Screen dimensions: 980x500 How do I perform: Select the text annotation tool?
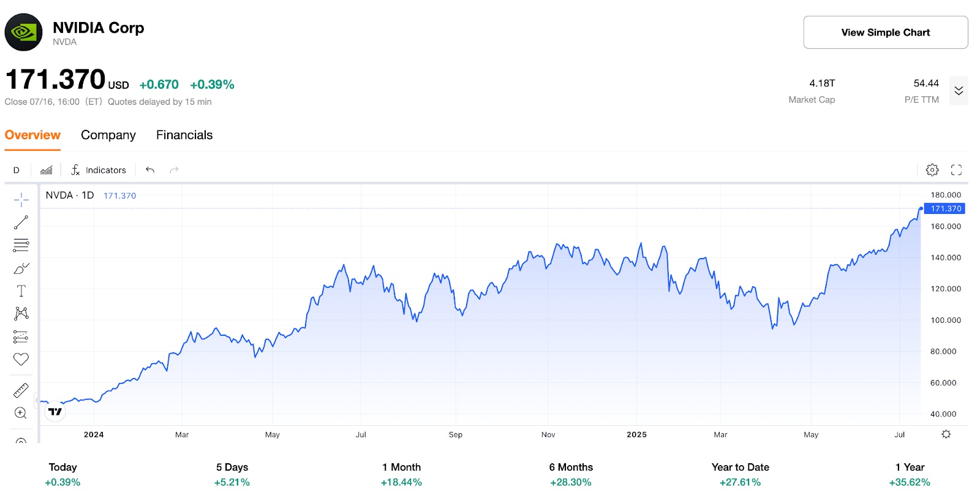[x=21, y=291]
